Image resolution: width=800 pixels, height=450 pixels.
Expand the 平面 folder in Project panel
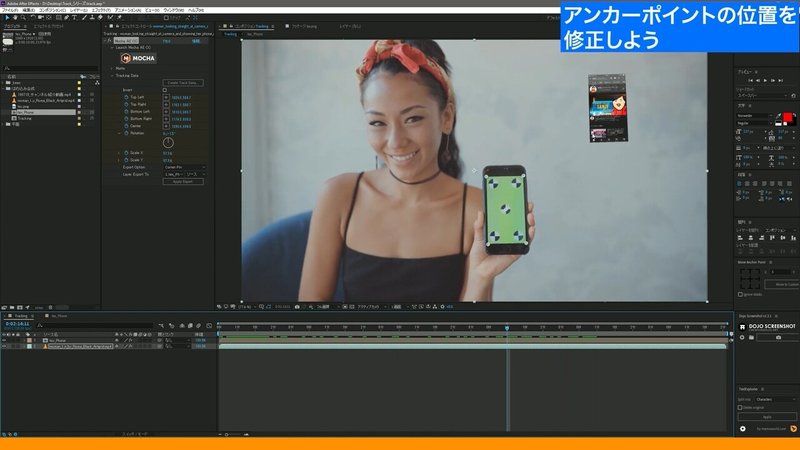tap(3, 124)
